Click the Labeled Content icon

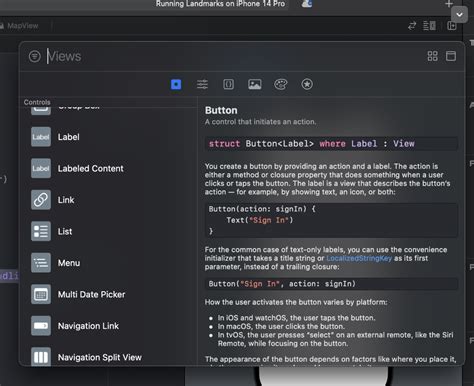click(41, 168)
